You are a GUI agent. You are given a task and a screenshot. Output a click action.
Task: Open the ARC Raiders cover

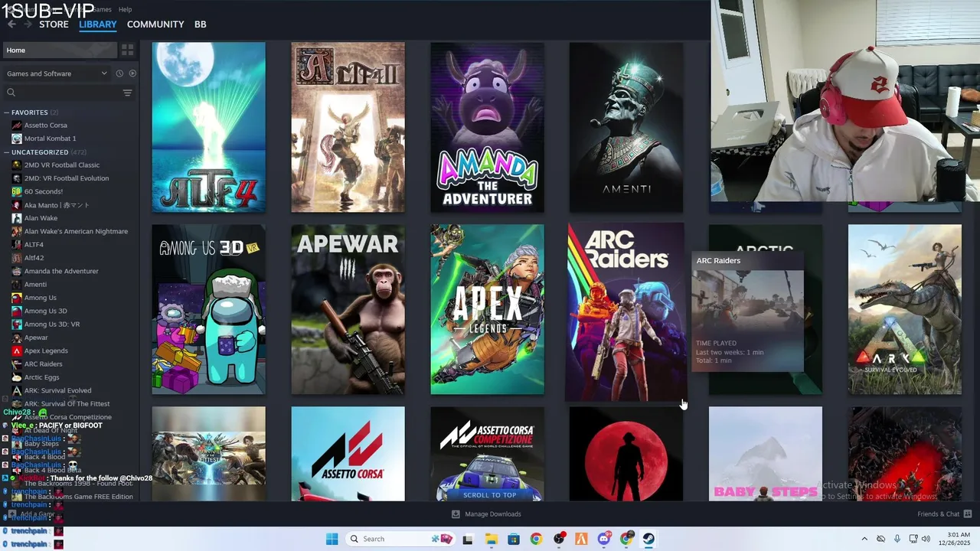(x=626, y=311)
